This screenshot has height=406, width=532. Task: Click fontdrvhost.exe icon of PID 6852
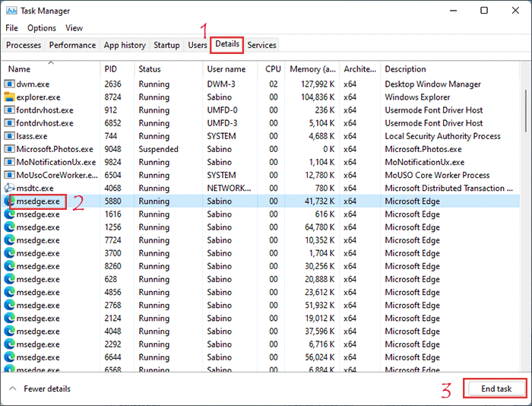pos(9,123)
